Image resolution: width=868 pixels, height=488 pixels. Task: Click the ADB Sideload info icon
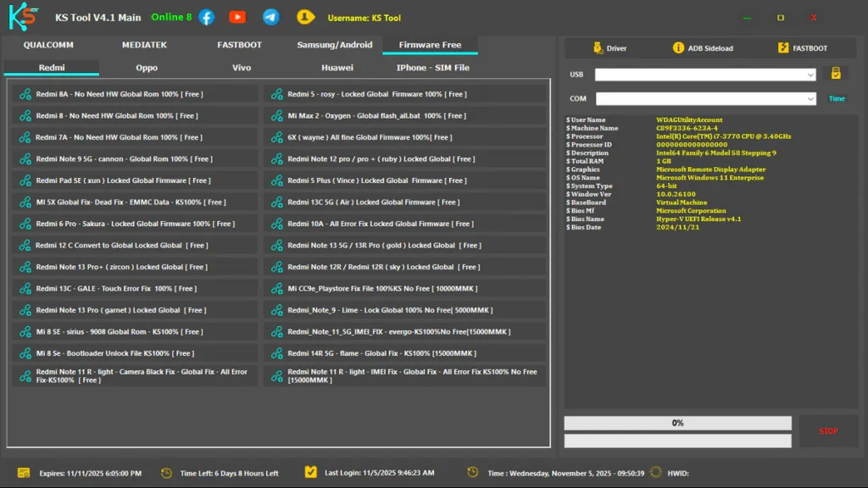[x=678, y=48]
